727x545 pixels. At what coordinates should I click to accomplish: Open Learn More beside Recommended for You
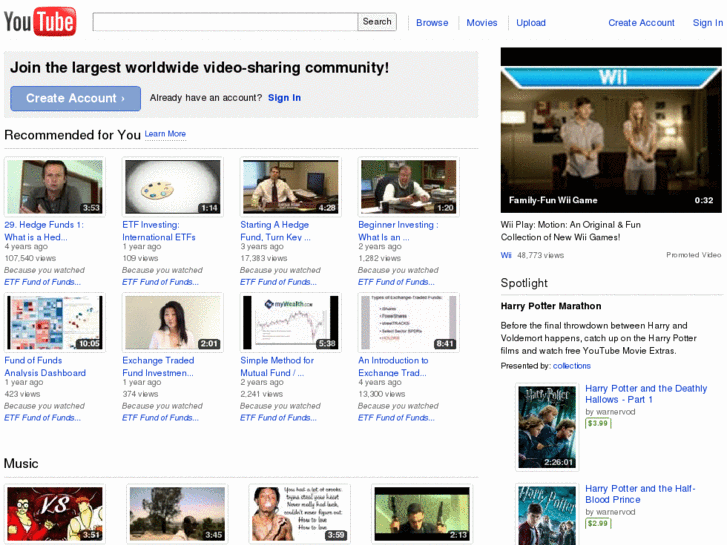[x=165, y=134]
